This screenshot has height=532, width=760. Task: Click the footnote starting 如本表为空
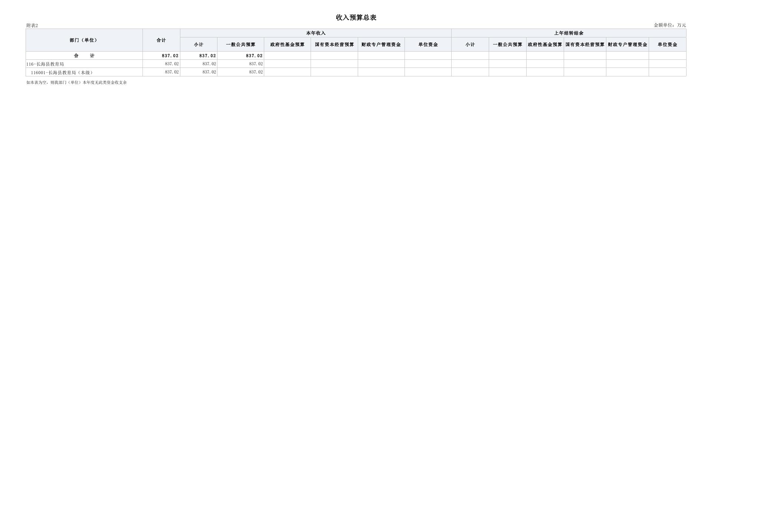(x=76, y=82)
